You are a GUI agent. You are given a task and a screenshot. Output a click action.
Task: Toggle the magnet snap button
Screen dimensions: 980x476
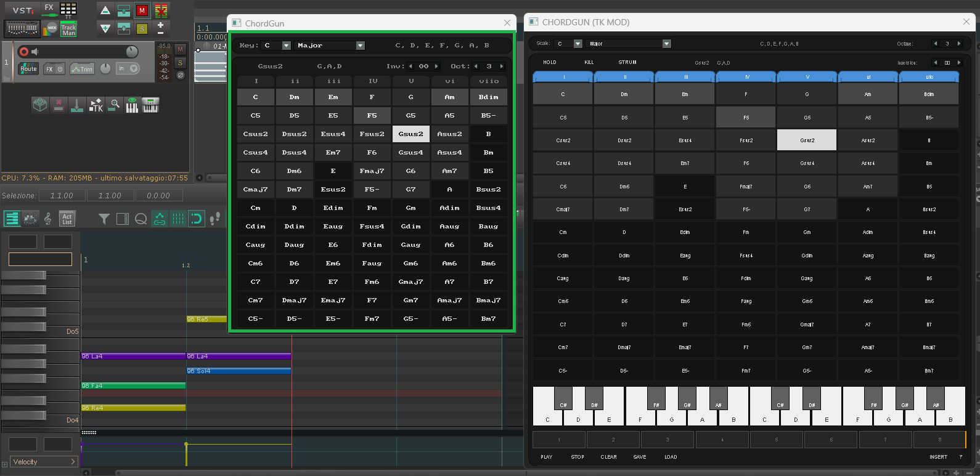tap(197, 219)
